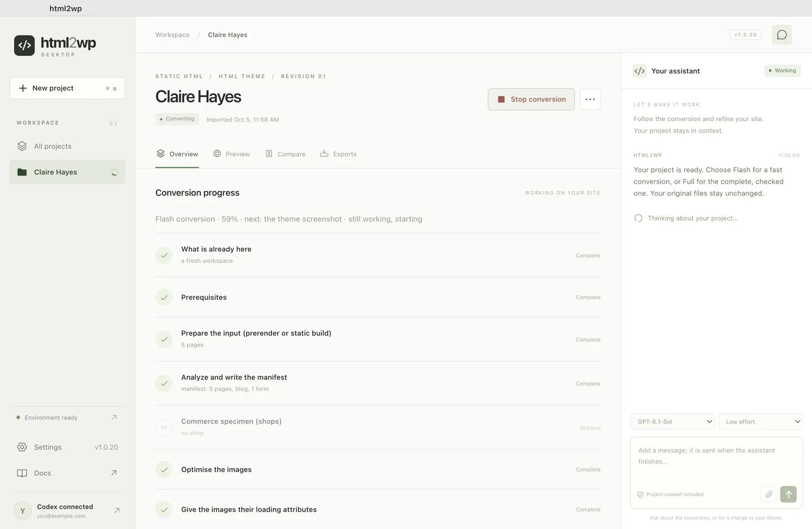Screen dimensions: 812x529
Task: Click the v1.0.20 version badge in header
Action: (746, 34)
